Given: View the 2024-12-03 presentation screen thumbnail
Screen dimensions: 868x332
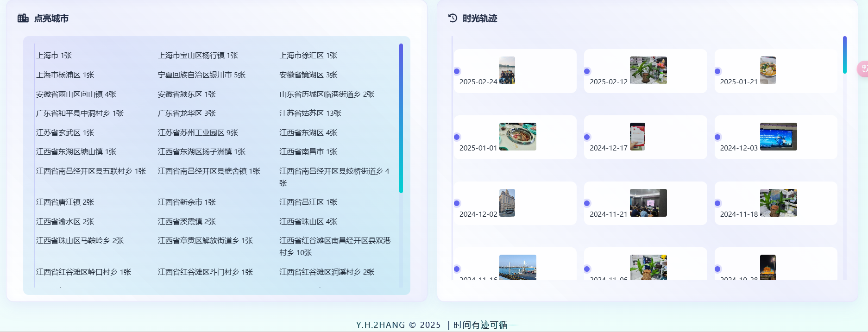Looking at the screenshot, I should (x=778, y=137).
